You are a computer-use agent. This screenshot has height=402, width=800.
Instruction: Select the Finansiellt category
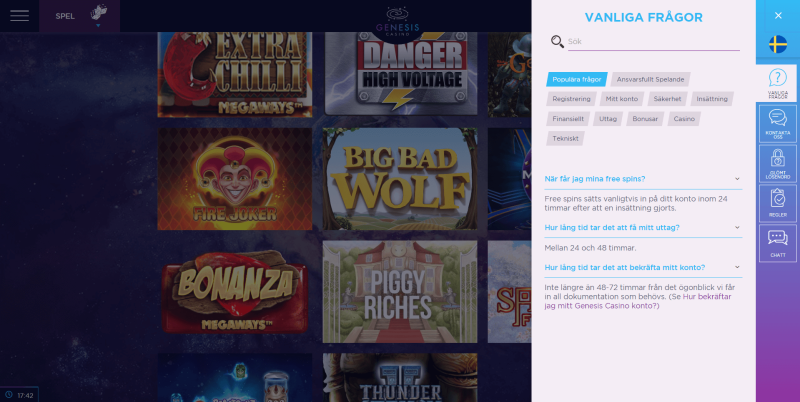[x=568, y=119]
